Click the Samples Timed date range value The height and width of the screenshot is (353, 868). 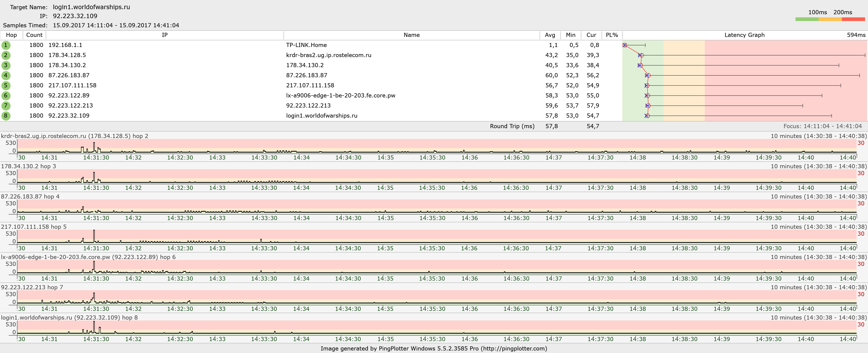[x=116, y=25]
